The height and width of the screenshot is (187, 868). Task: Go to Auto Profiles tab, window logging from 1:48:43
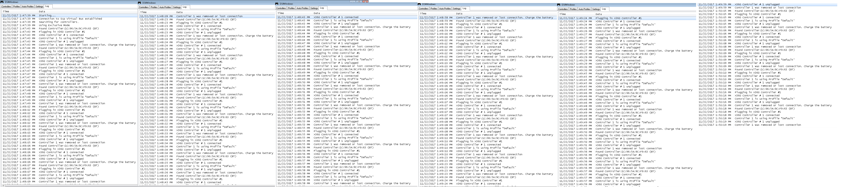coord(303,8)
